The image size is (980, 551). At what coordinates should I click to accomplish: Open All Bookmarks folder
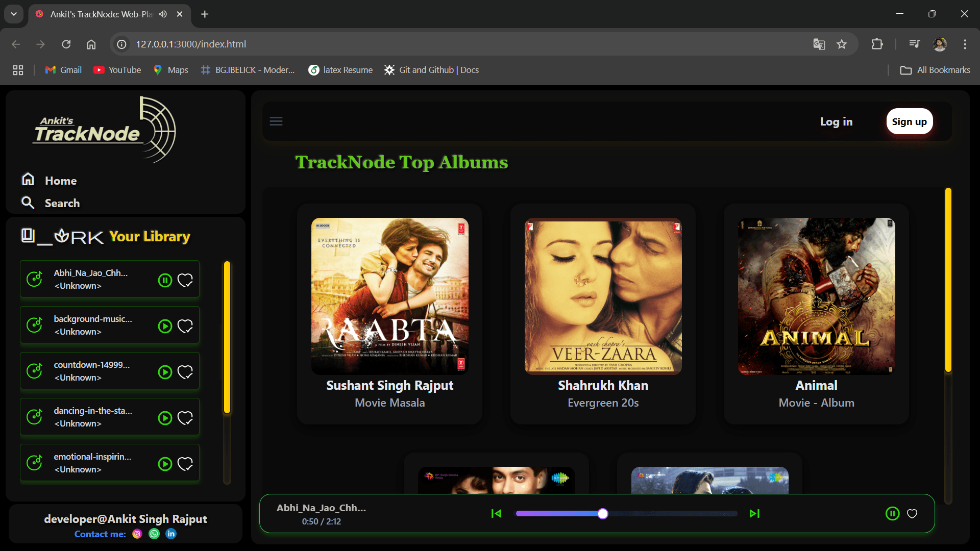pos(935,70)
